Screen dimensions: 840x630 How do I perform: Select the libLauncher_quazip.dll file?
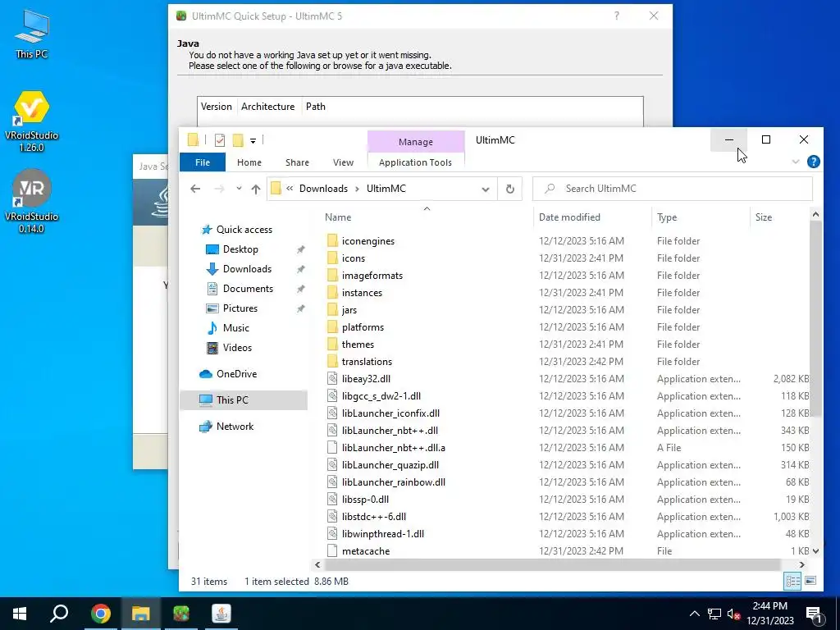pyautogui.click(x=390, y=465)
